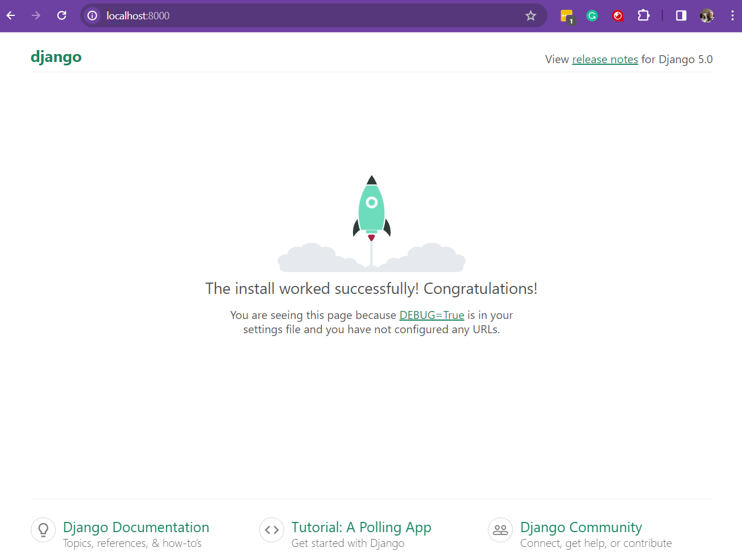Screen dimensions: 742x560
Task: Open the Django 5.0 release notes
Action: [x=604, y=59]
